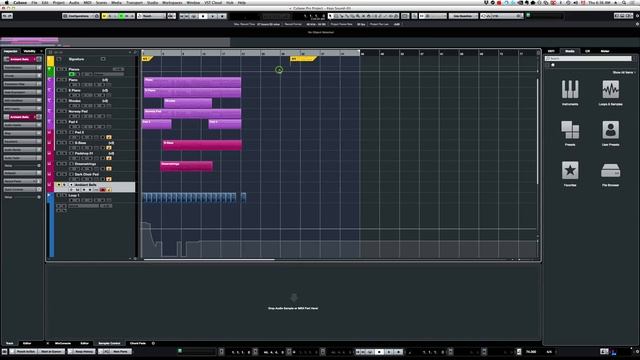Mute the Piano track
Viewport: 640px width, 360px height.
coord(58,80)
